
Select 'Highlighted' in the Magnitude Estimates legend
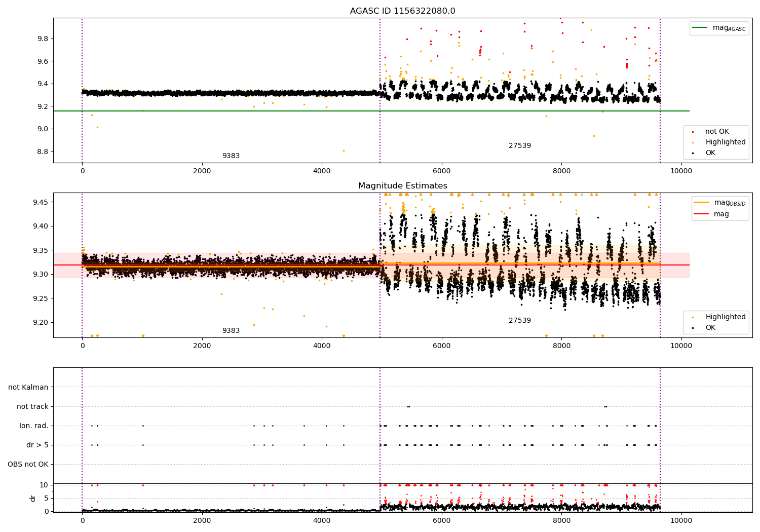[x=726, y=317]
